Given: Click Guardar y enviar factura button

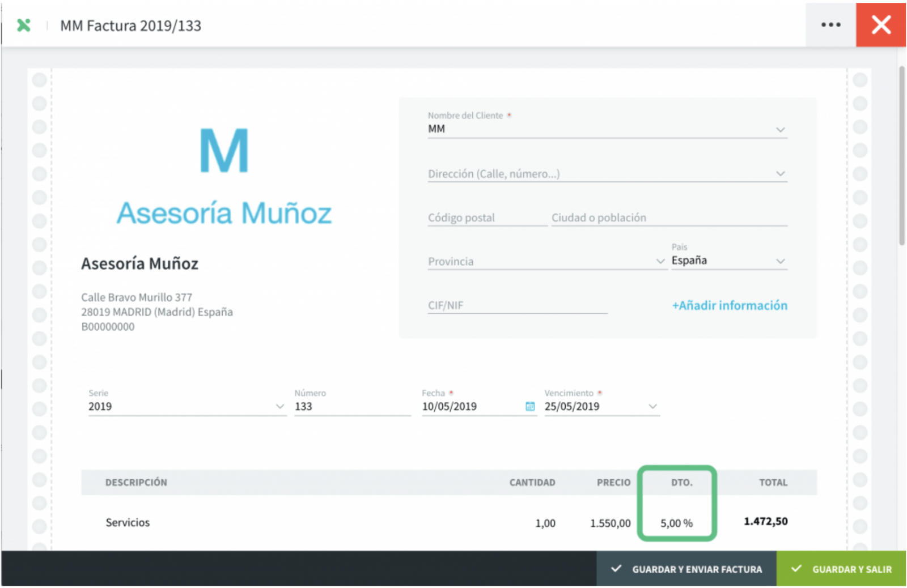Looking at the screenshot, I should pyautogui.click(x=686, y=569).
